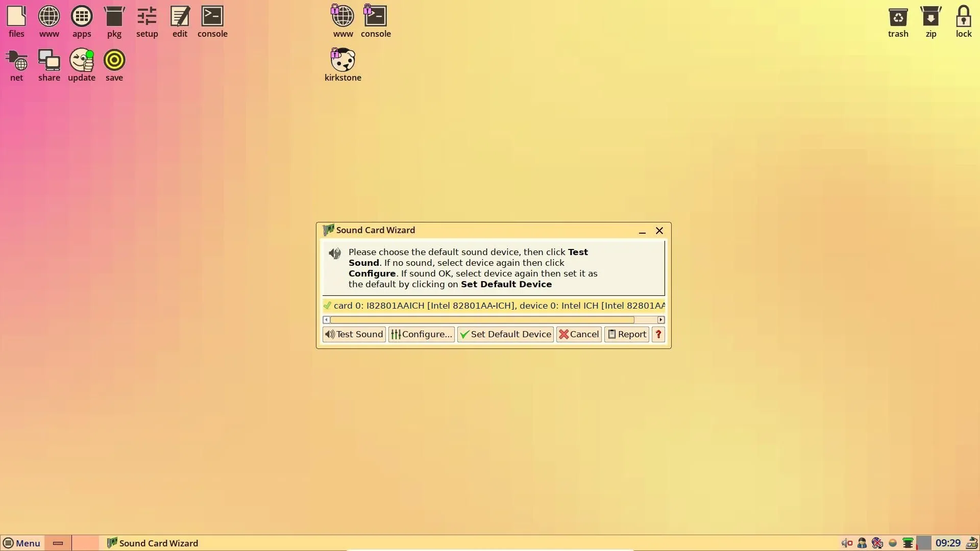The image size is (980, 551).
Task: Click the desktop tray icon right of clock
Action: point(972,543)
